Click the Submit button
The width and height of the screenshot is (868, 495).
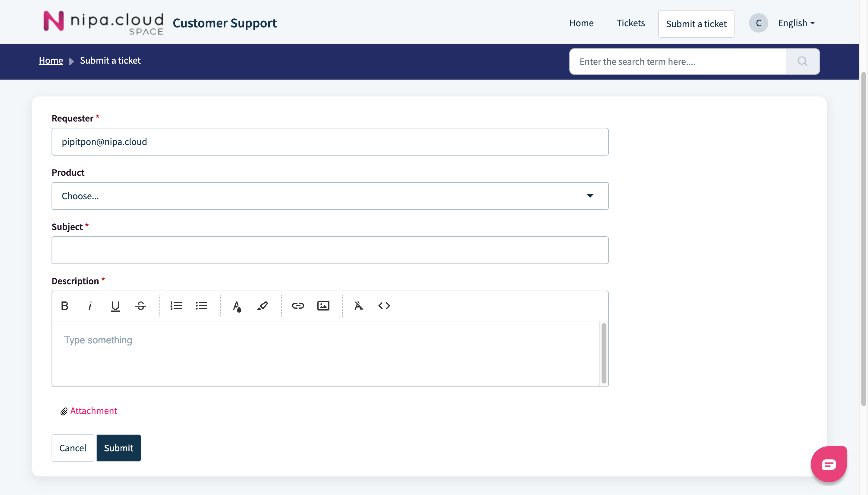tap(118, 448)
